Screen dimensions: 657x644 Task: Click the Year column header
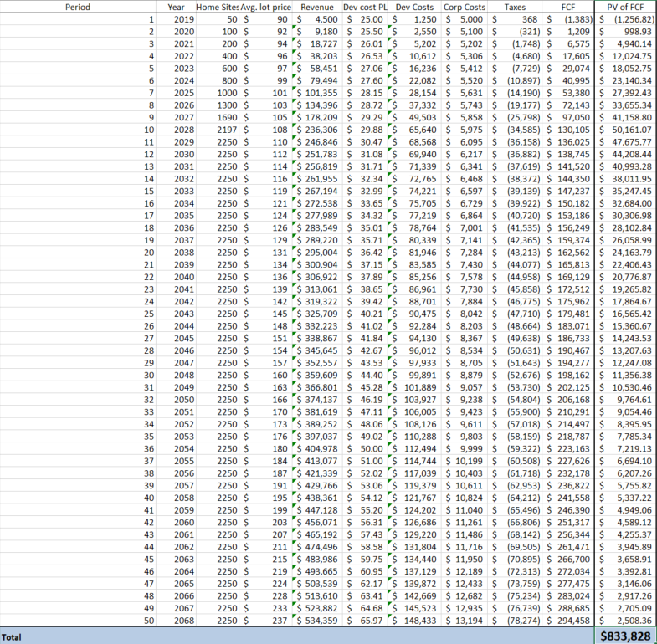click(176, 7)
